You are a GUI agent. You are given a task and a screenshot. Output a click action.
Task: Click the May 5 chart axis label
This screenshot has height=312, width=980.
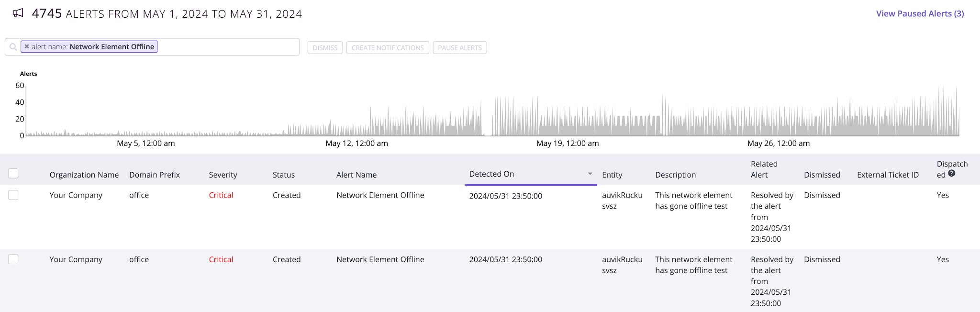point(145,143)
